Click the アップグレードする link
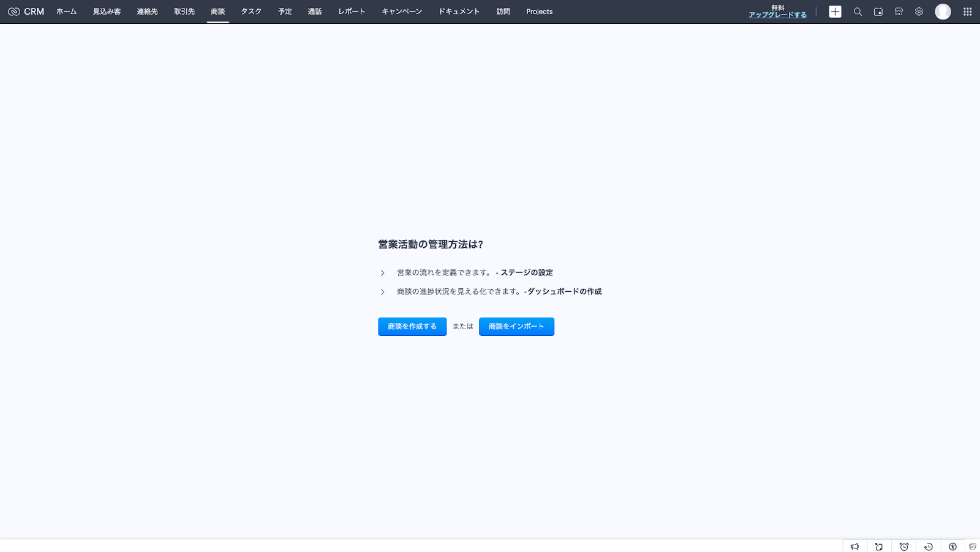Screen dimensions: 980x552 pyautogui.click(x=778, y=15)
